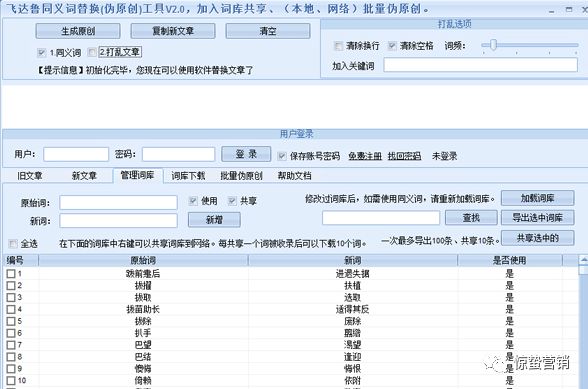The width and height of the screenshot is (588, 389).
Task: Toggle the 清除空格 checkbox
Action: pos(392,46)
